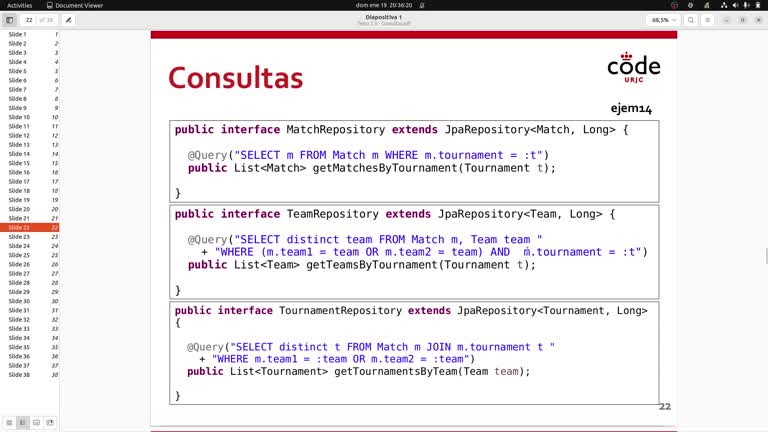
Task: Go to Slide 5 in outline
Action: coord(30,71)
